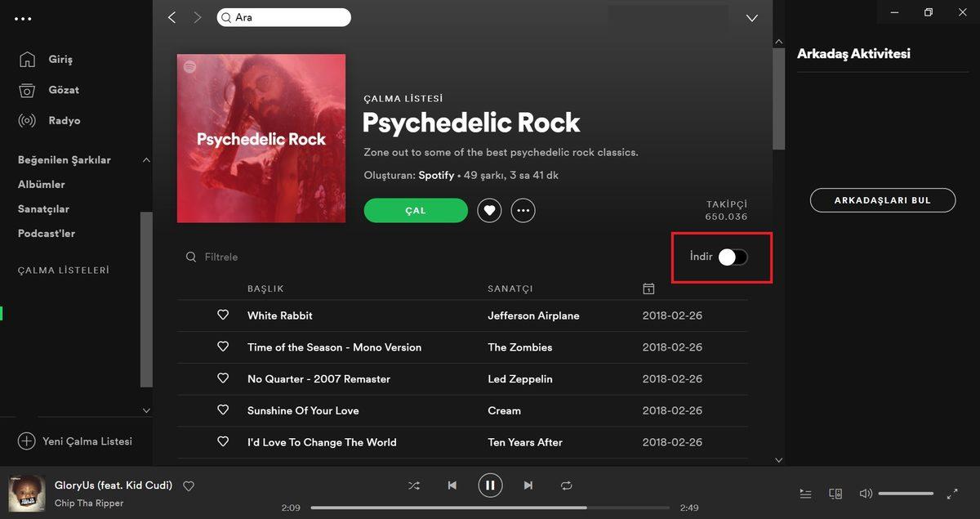This screenshot has height=519, width=980.
Task: Open the more options ellipsis on the playlist
Action: tap(523, 210)
